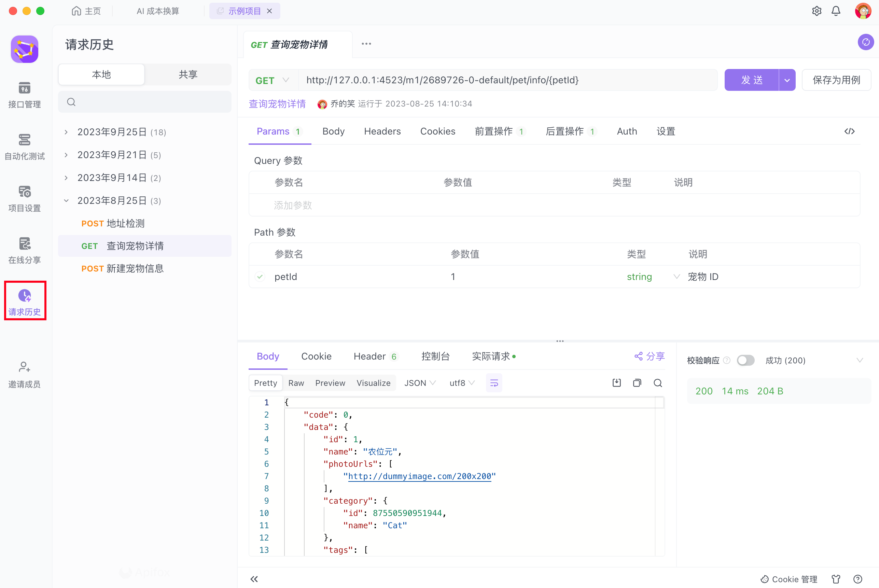Toggle word wrap icon in response toolbar
Viewport: 879px width, 588px height.
click(494, 383)
